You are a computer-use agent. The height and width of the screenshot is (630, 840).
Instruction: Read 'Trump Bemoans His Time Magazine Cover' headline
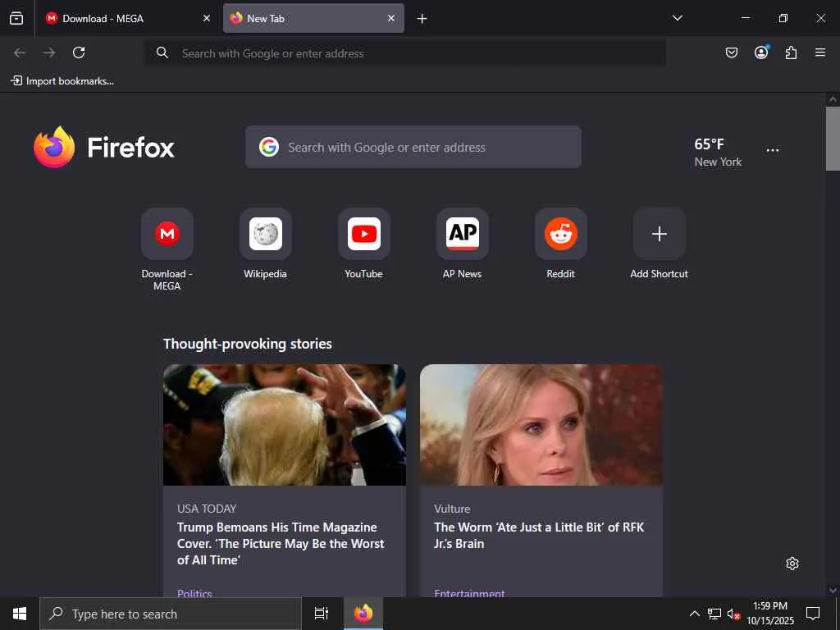point(281,543)
